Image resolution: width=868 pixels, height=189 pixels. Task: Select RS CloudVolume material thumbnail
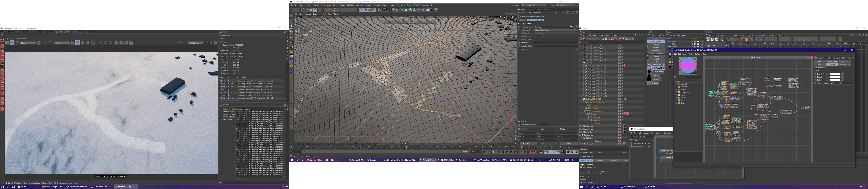[649, 72]
